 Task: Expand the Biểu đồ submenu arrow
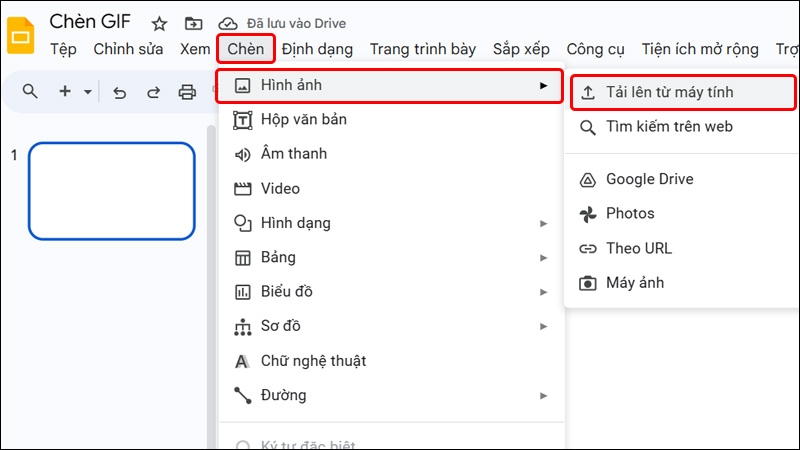tap(543, 292)
